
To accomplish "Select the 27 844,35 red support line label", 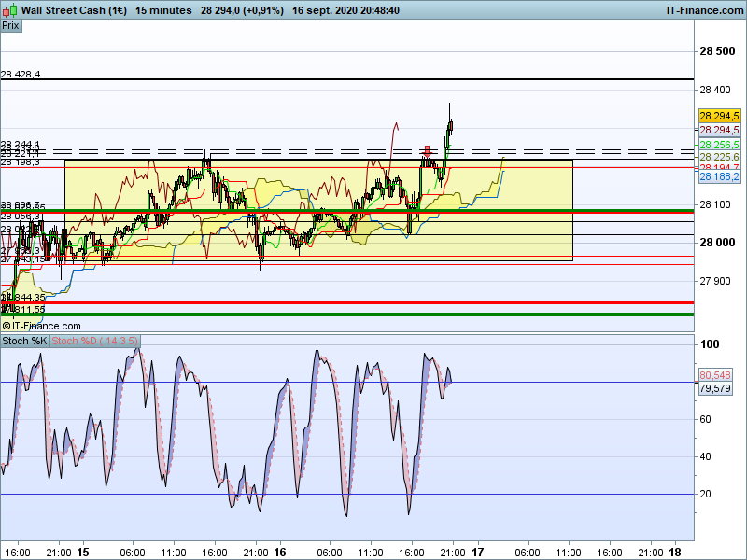I will pos(23,298).
